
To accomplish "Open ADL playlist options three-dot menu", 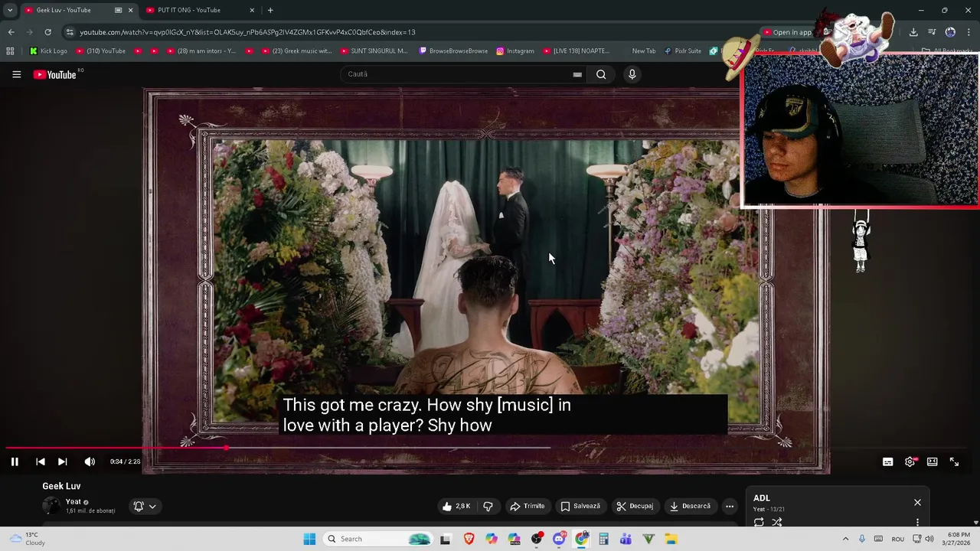I will click(x=917, y=522).
